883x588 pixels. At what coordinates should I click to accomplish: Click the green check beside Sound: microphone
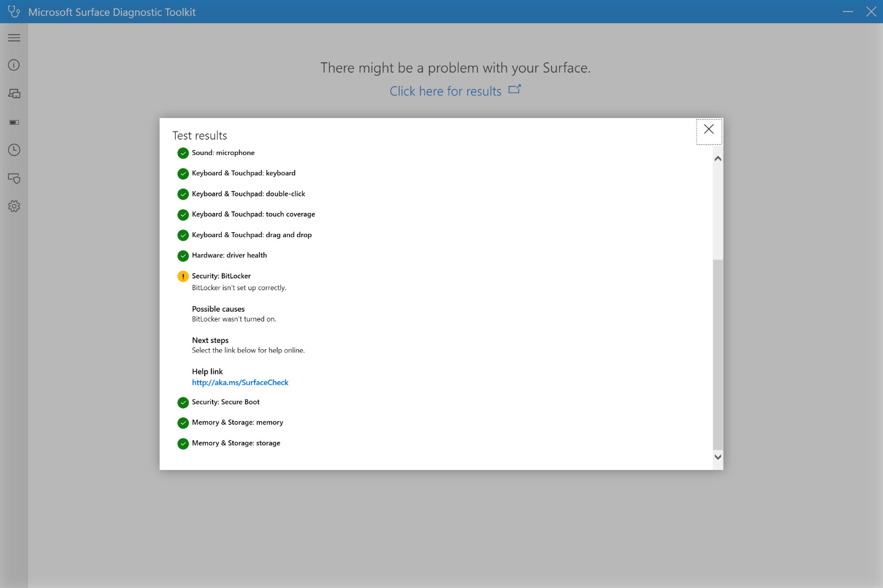coord(183,153)
